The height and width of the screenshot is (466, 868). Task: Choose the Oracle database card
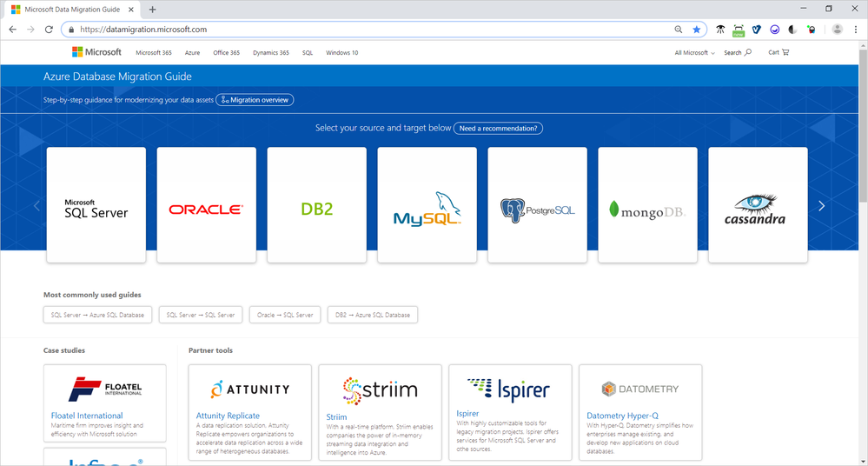pyautogui.click(x=207, y=204)
